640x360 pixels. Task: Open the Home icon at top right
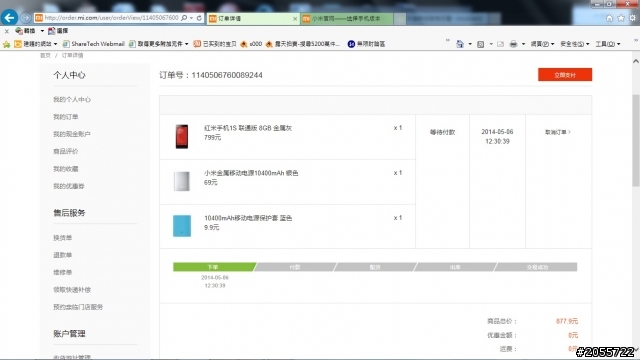click(609, 18)
